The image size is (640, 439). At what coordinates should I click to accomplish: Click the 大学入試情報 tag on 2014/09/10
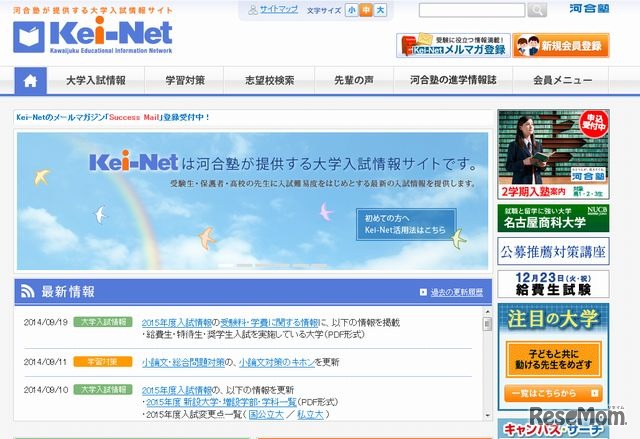[103, 390]
